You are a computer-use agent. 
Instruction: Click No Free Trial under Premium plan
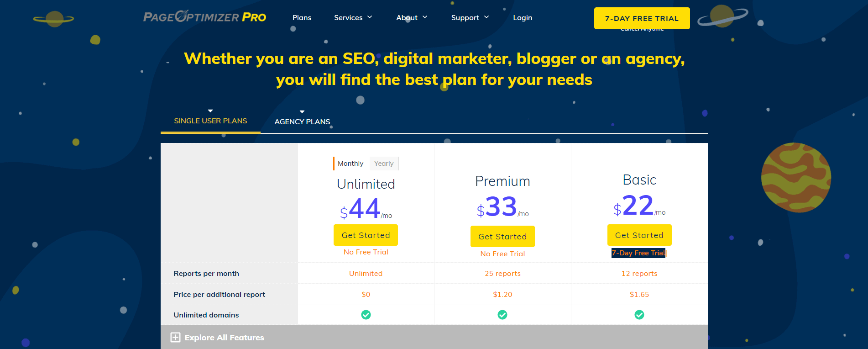pos(502,254)
